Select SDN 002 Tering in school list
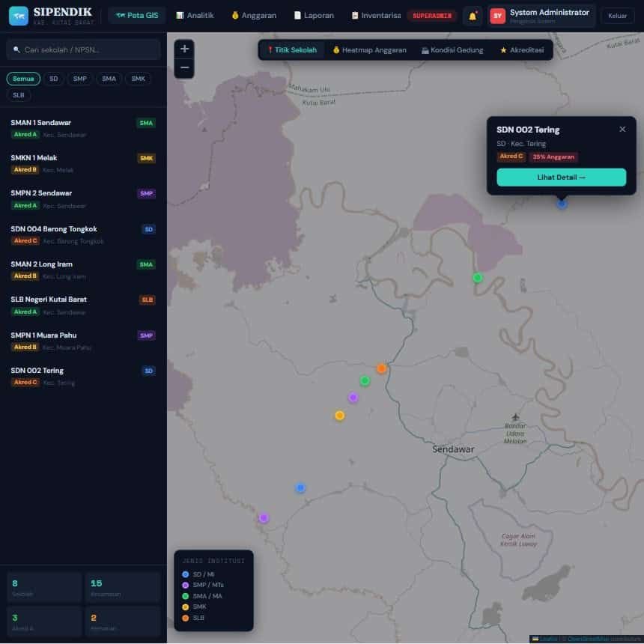Screen dimensions: 644x644 (83, 376)
